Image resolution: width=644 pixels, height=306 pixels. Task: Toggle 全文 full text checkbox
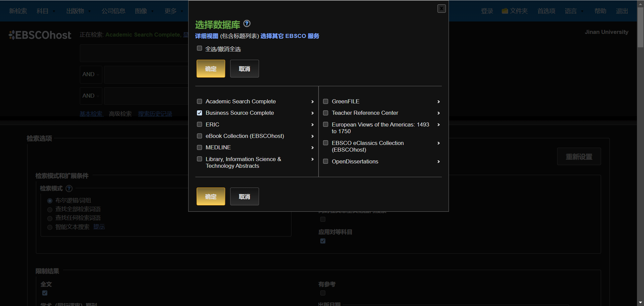point(45,293)
